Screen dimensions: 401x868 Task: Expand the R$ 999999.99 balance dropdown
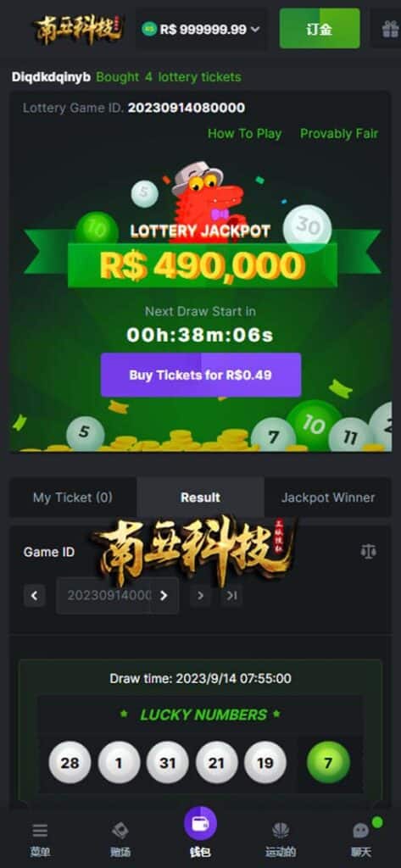202,30
